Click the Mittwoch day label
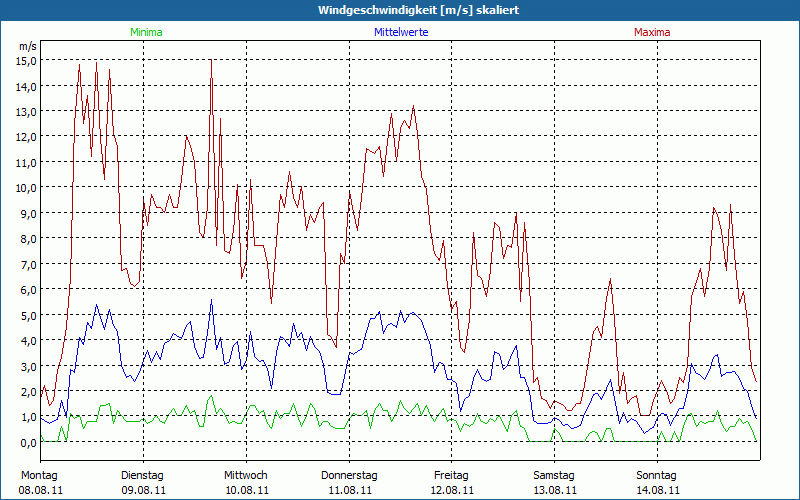Viewport: 800px width, 500px height. (x=246, y=476)
